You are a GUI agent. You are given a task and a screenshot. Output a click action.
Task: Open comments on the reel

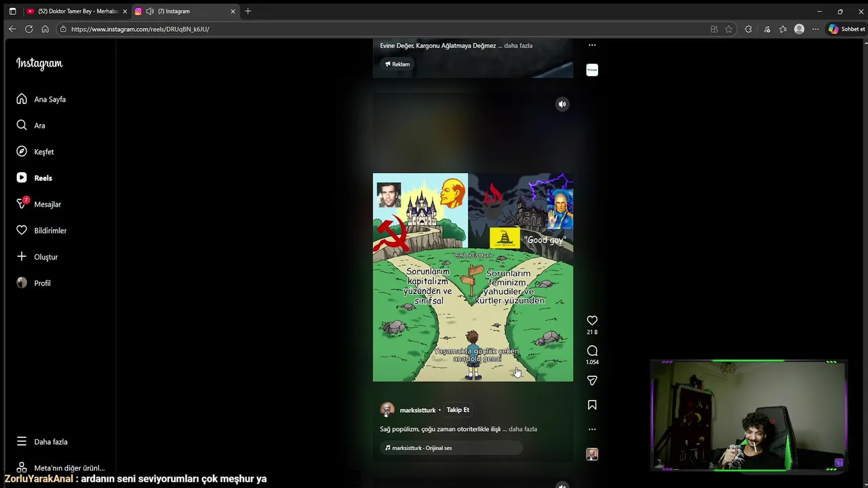[592, 350]
